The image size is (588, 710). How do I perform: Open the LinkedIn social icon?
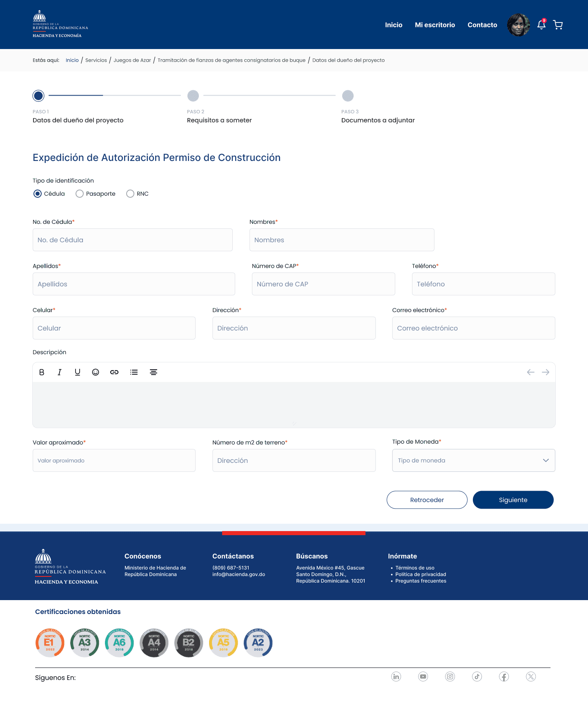click(x=396, y=677)
